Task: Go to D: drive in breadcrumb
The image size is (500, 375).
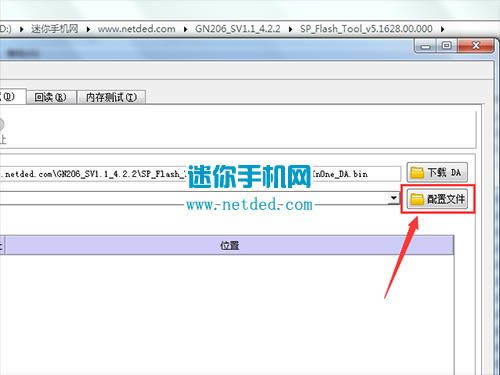Action: pyautogui.click(x=6, y=29)
